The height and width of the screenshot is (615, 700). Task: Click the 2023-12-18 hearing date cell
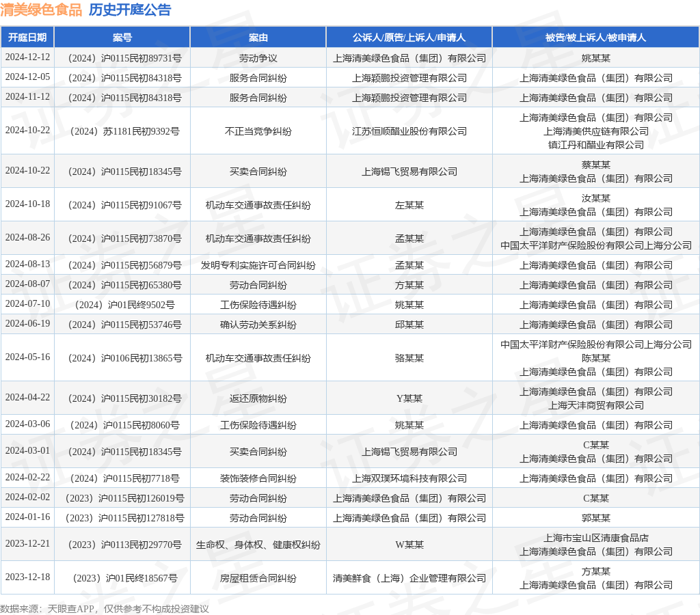point(27,577)
